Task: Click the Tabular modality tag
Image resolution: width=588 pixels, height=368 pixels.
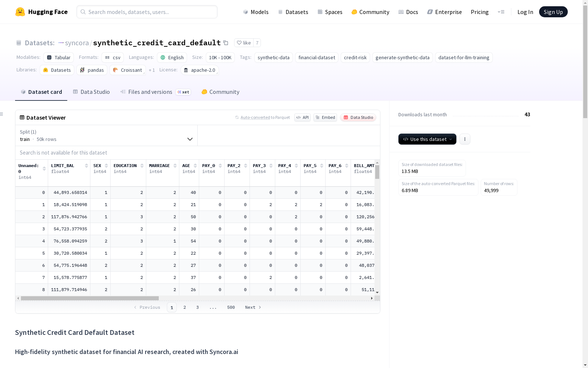Action: pyautogui.click(x=59, y=57)
